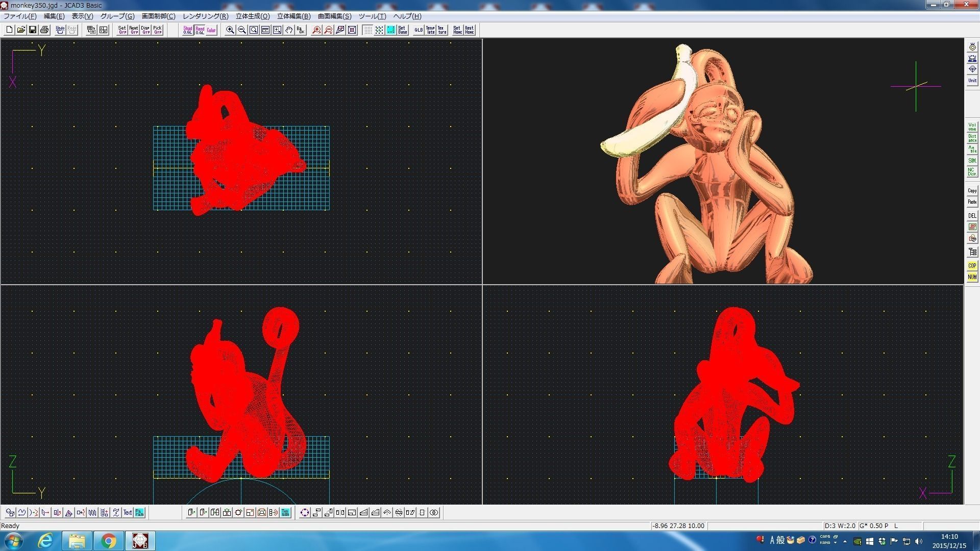980x551 pixels.
Task: Click the New file icon
Action: 9,30
